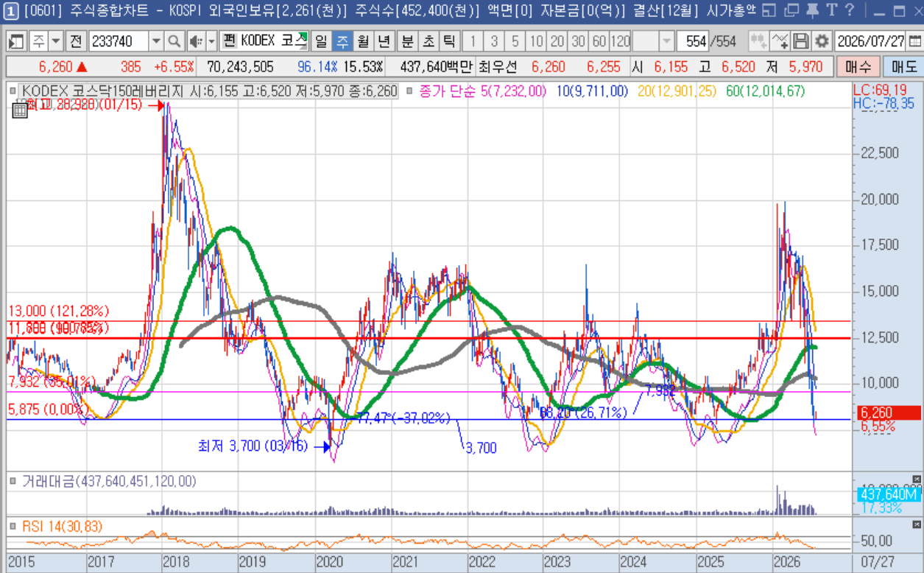Save chart with the floppy disk icon

click(801, 41)
